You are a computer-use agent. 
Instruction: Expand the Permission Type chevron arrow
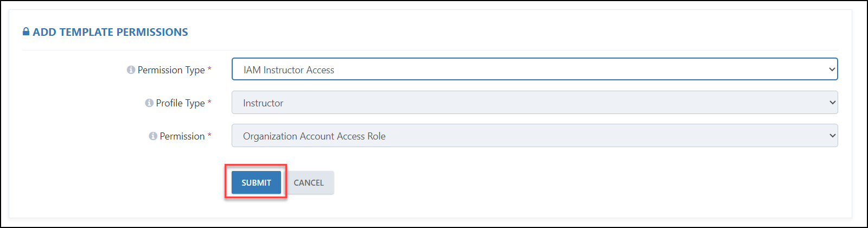[832, 69]
